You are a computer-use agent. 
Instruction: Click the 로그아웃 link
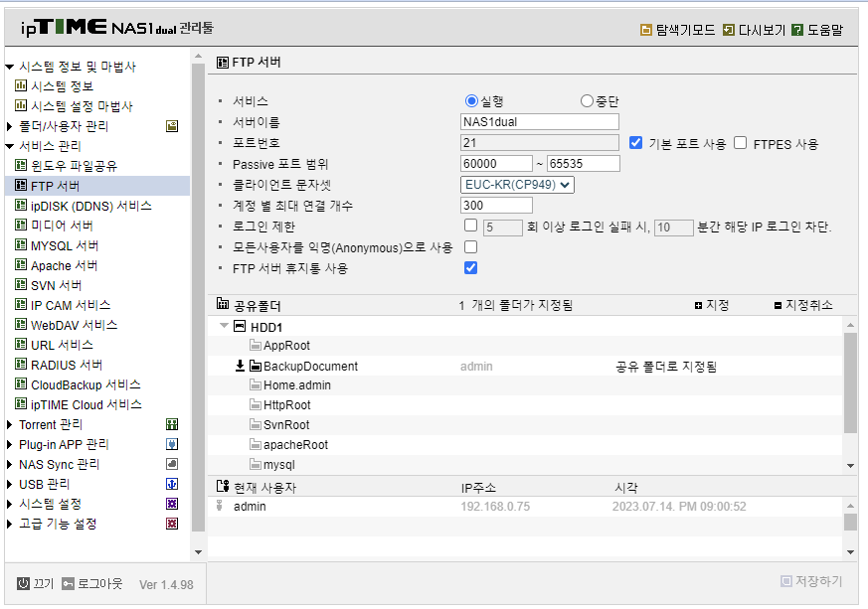[x=99, y=583]
